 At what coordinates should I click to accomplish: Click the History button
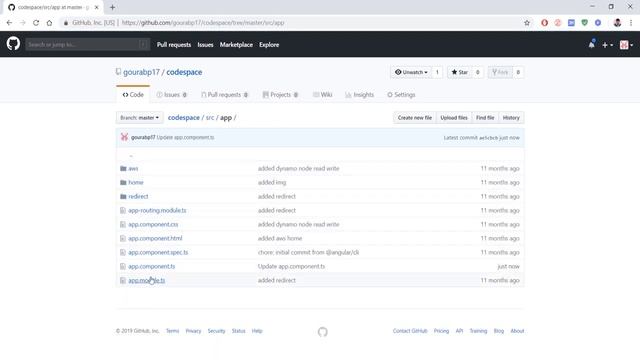click(x=511, y=118)
